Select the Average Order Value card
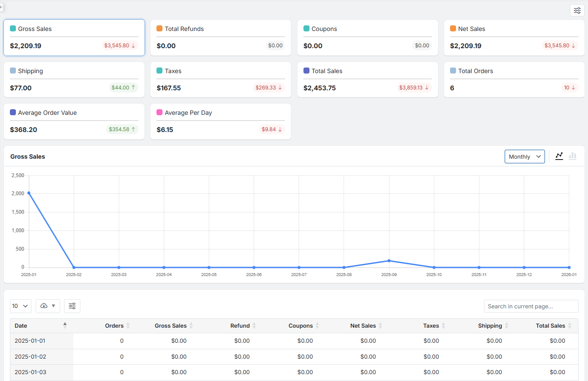 click(74, 121)
